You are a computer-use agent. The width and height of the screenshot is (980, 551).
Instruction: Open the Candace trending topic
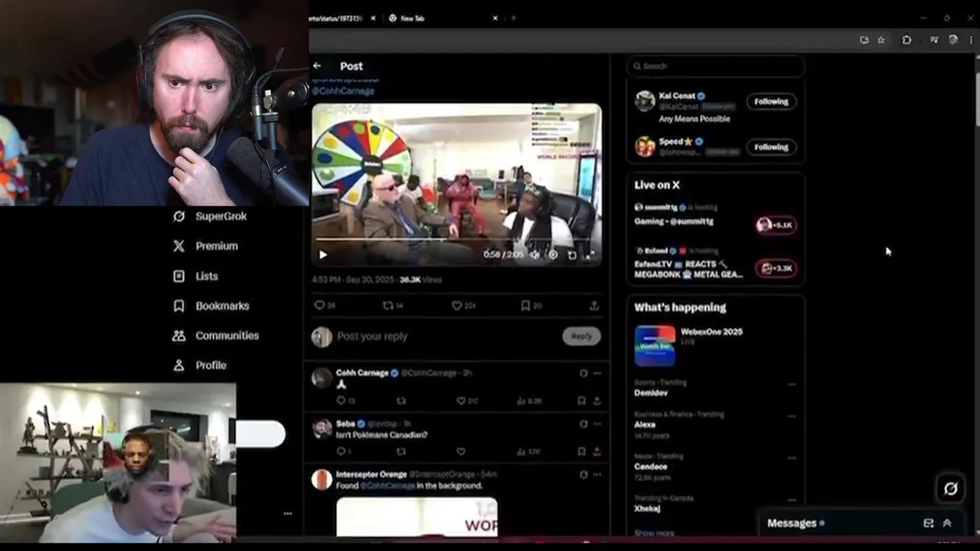651,466
